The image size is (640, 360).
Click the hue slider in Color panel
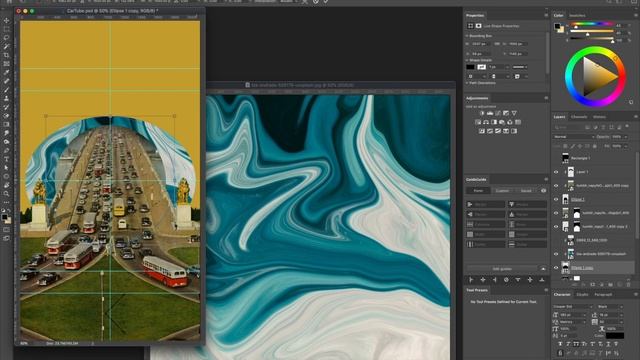tap(591, 24)
